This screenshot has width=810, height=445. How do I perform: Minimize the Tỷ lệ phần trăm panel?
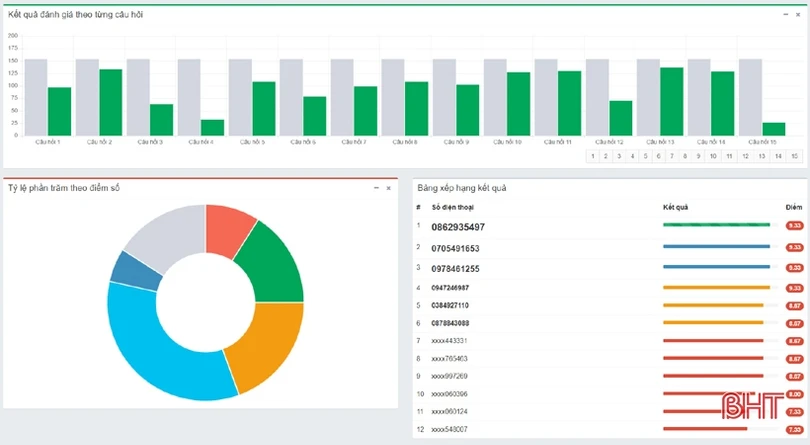tap(376, 187)
